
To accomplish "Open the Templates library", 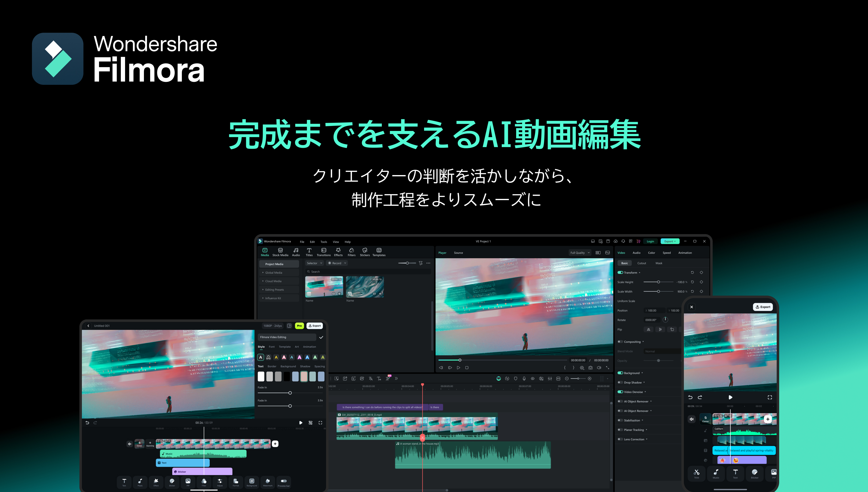I will (379, 252).
